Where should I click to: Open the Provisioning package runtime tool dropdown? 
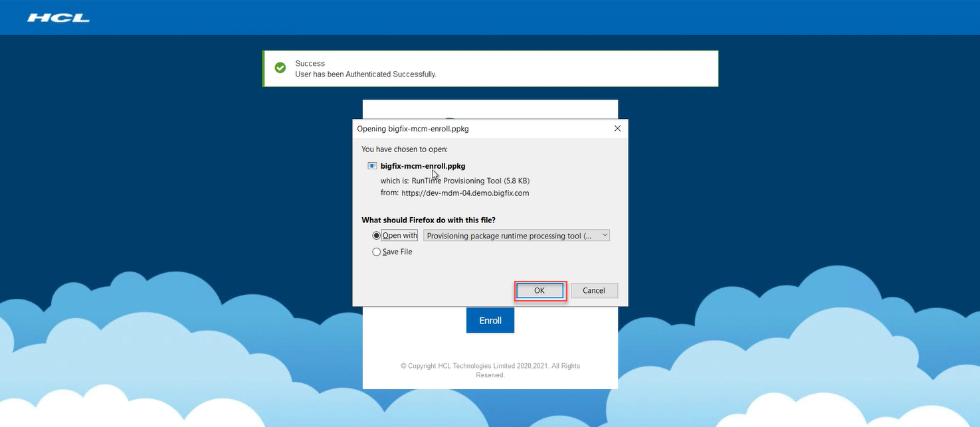pyautogui.click(x=516, y=236)
